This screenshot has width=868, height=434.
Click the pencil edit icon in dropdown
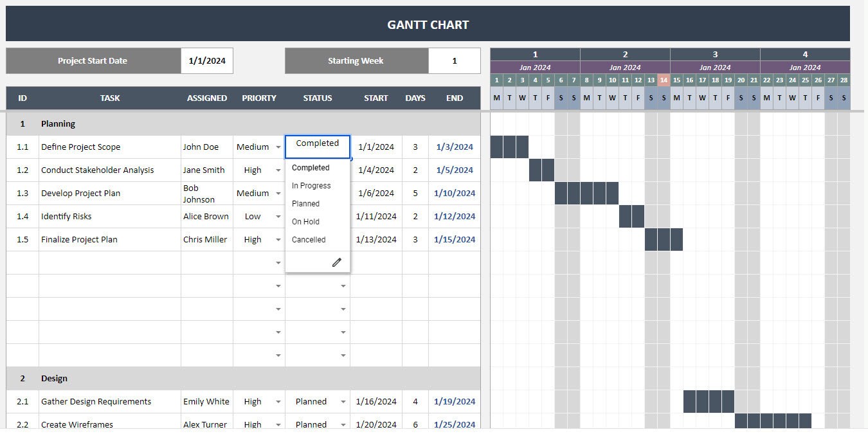336,262
